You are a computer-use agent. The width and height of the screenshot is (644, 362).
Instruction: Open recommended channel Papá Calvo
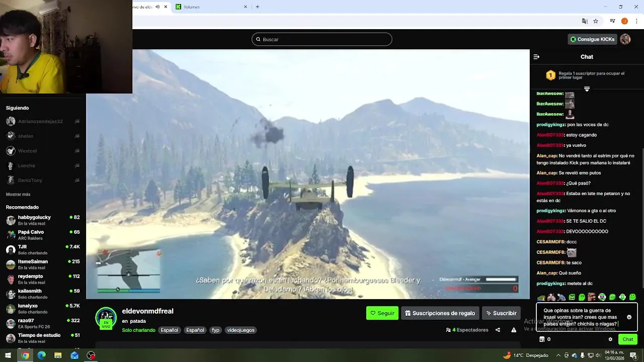point(42,235)
